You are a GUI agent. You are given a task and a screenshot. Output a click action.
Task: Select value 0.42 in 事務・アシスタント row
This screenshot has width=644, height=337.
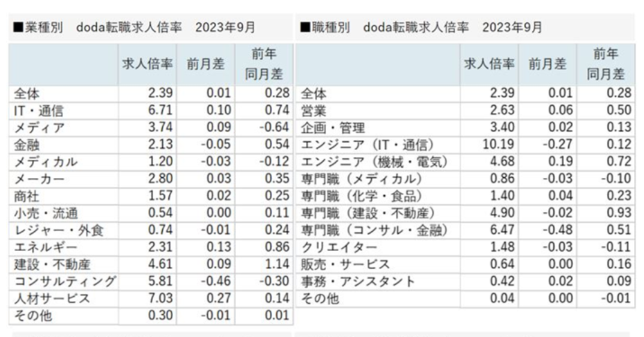coord(502,281)
